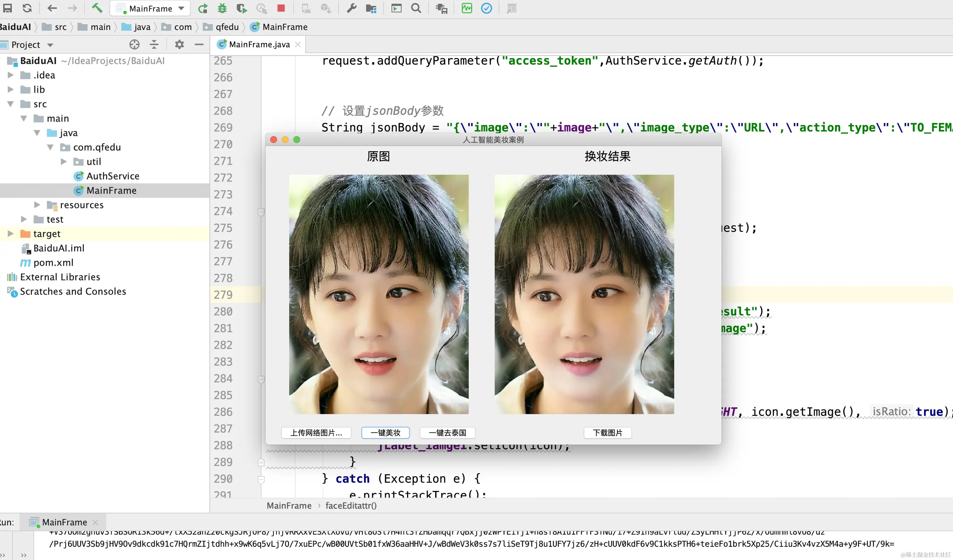The image size is (953, 560).
Task: Open the MainFrame run configuration dropdown
Action: click(151, 8)
